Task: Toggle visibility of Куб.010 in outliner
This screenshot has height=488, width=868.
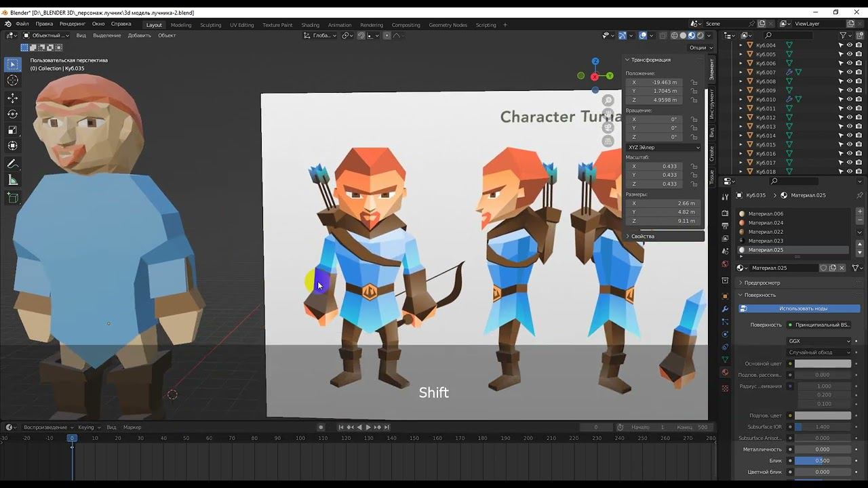Action: coord(849,100)
